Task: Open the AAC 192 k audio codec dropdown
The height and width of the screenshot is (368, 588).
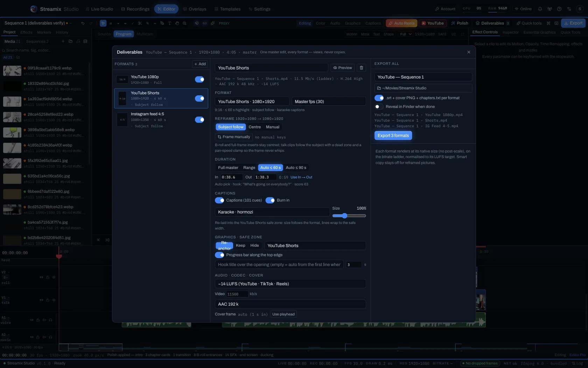Action: click(x=290, y=304)
